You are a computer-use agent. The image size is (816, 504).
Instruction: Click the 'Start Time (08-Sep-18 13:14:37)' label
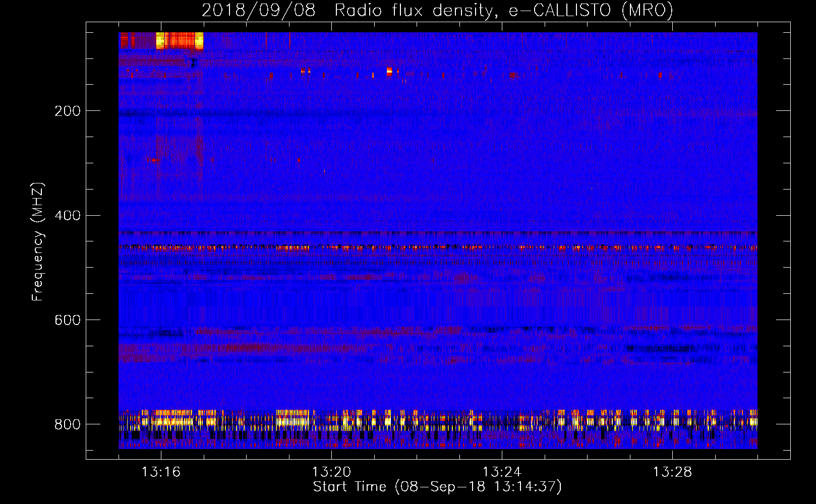437,487
